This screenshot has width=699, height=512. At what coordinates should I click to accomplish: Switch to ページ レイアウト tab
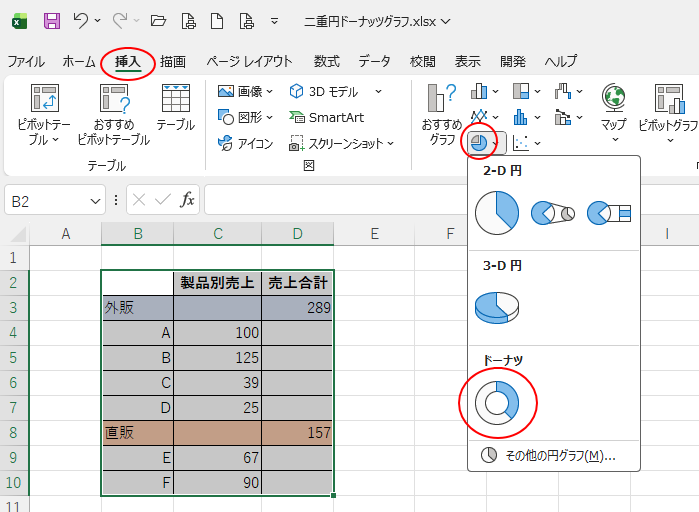tap(250, 61)
